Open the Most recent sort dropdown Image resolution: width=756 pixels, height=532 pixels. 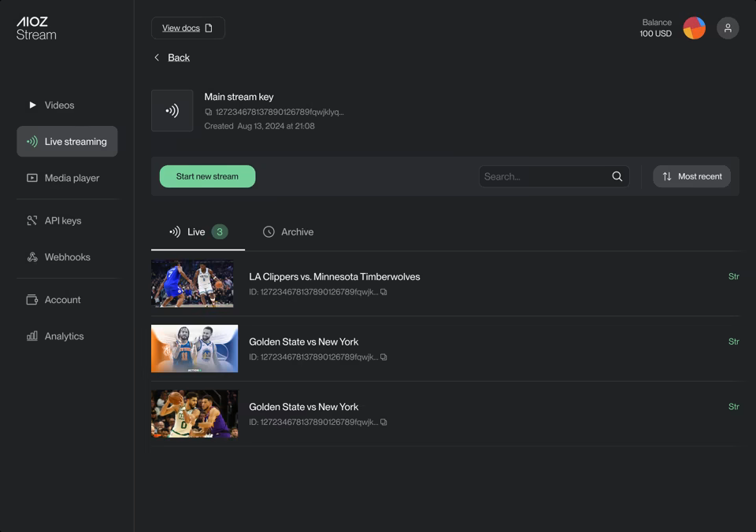point(691,176)
